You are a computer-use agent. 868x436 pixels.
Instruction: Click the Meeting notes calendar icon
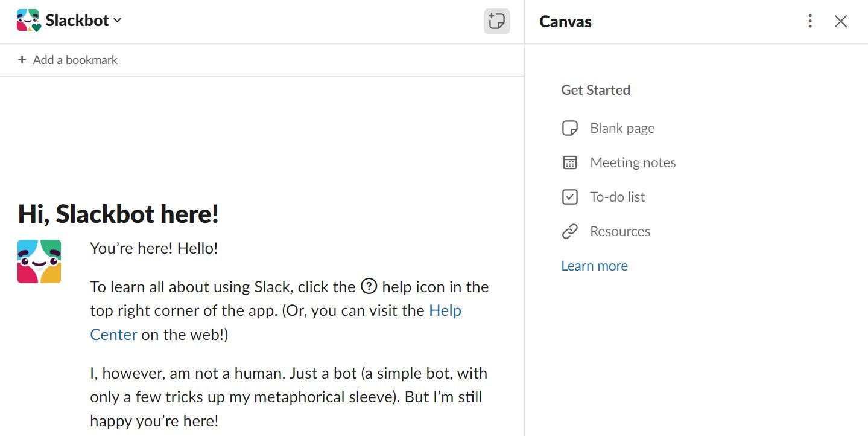(x=570, y=162)
